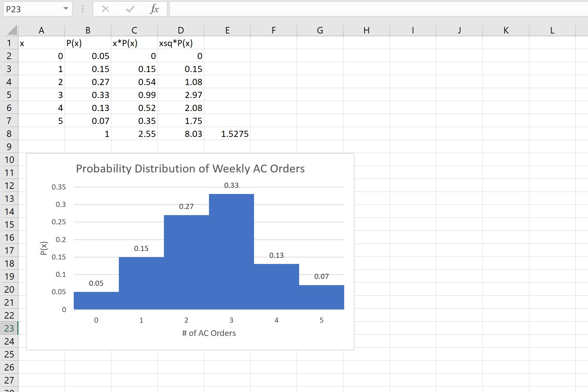Select row 9 header
The image size is (588, 392).
(x=9, y=147)
